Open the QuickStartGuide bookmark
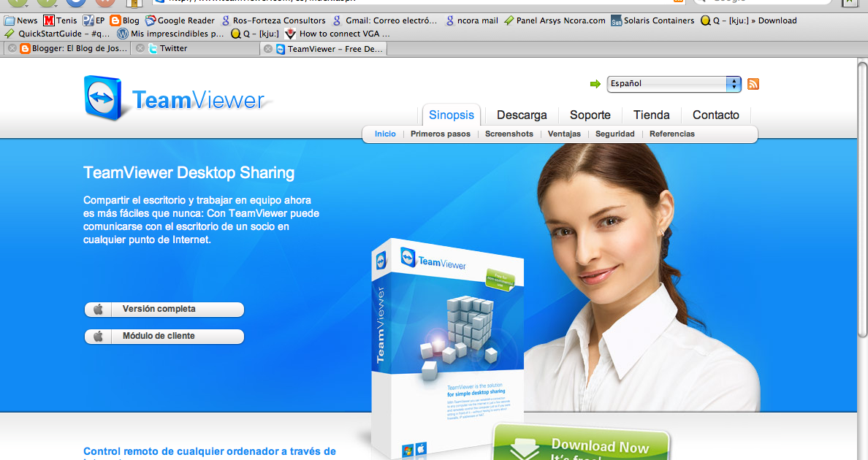 click(x=57, y=34)
